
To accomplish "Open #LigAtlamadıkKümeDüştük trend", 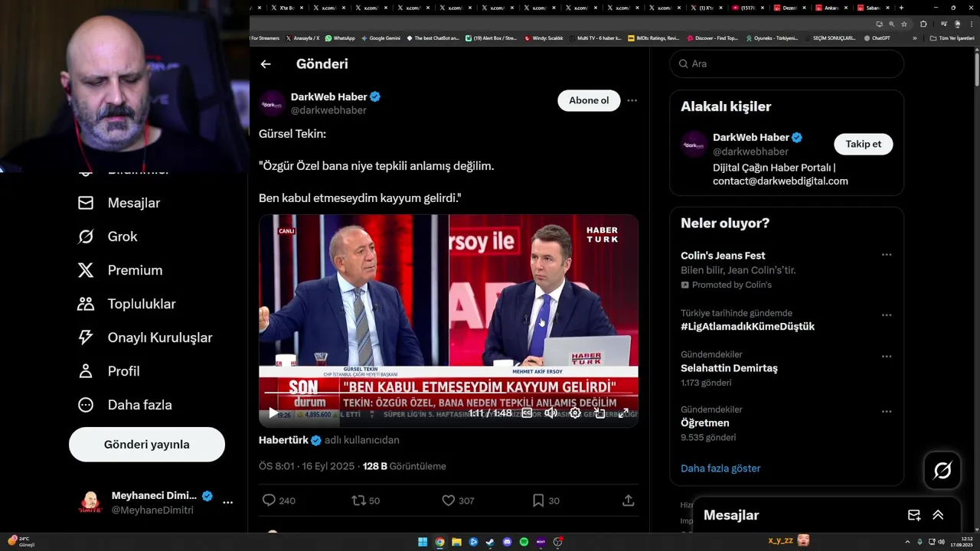I will pyautogui.click(x=747, y=326).
